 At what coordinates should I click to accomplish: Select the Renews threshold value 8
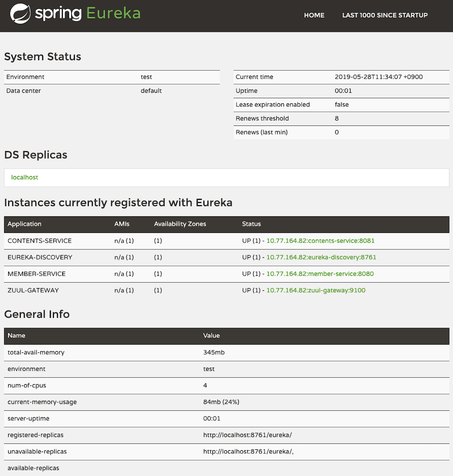point(337,118)
